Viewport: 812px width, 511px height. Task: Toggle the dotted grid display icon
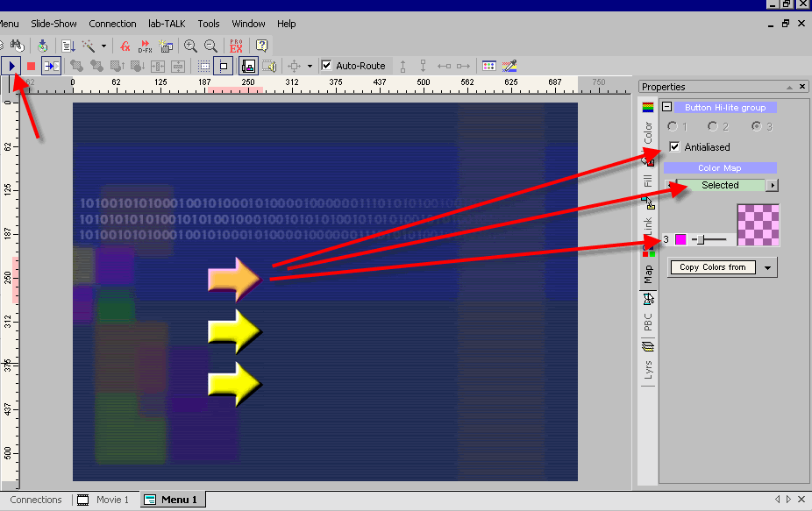(204, 67)
